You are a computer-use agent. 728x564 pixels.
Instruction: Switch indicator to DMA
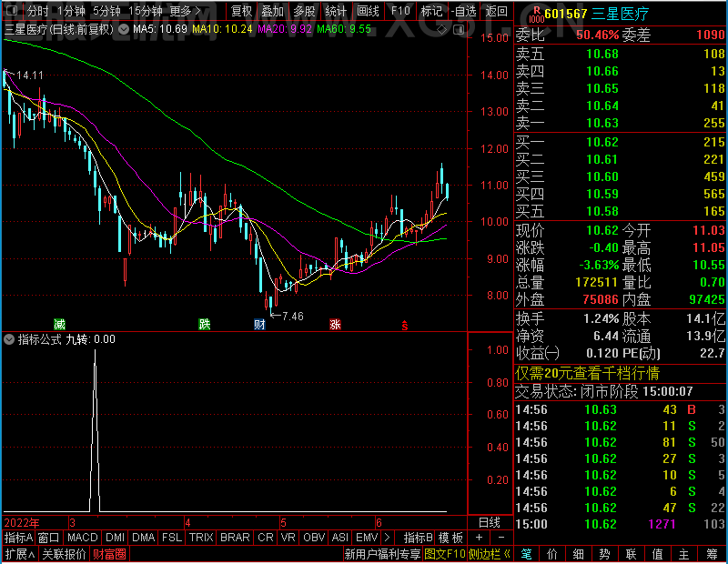pyautogui.click(x=143, y=538)
